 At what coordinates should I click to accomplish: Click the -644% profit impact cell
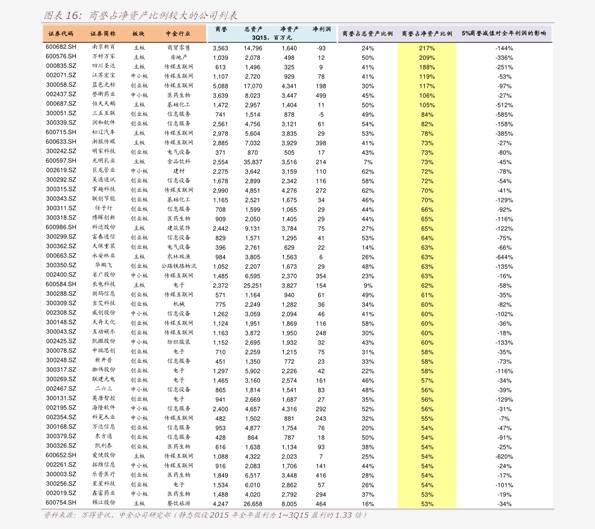(x=504, y=257)
